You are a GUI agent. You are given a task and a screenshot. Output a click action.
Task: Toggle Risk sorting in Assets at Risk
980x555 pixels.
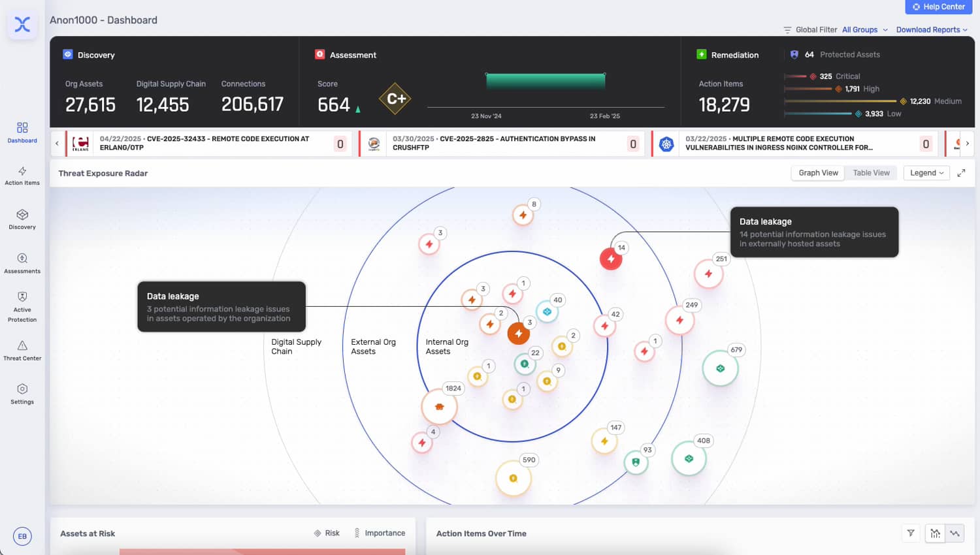click(x=327, y=533)
